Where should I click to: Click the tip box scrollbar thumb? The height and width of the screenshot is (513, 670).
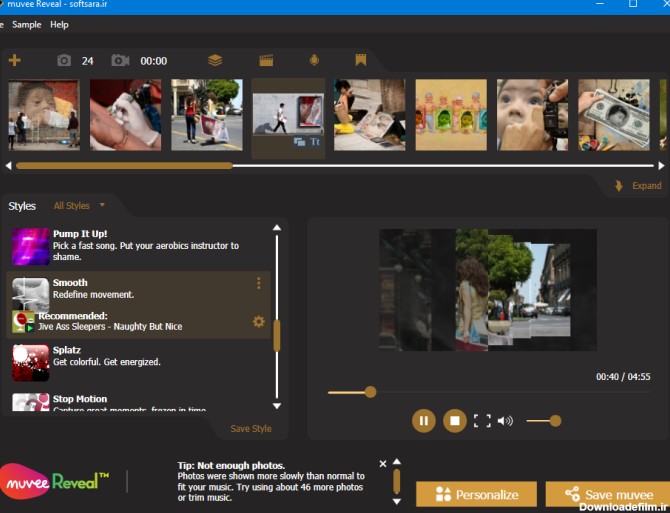click(397, 481)
